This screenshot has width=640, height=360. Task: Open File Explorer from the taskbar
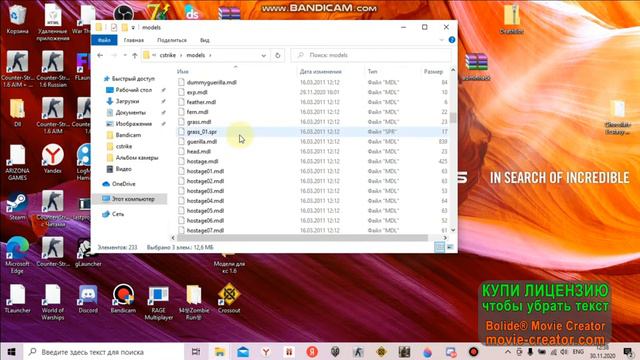(220, 352)
